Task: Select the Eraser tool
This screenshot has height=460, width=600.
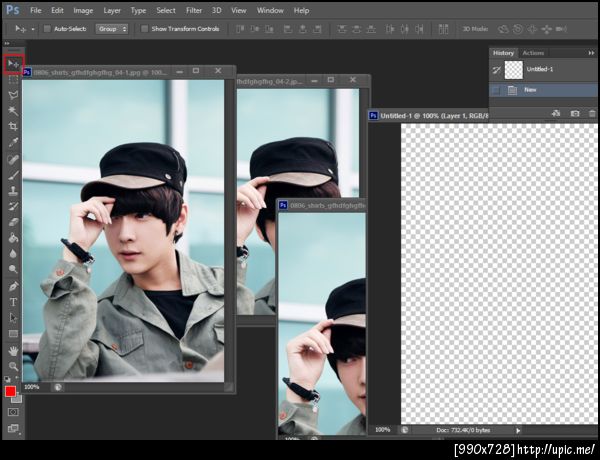Action: point(13,222)
